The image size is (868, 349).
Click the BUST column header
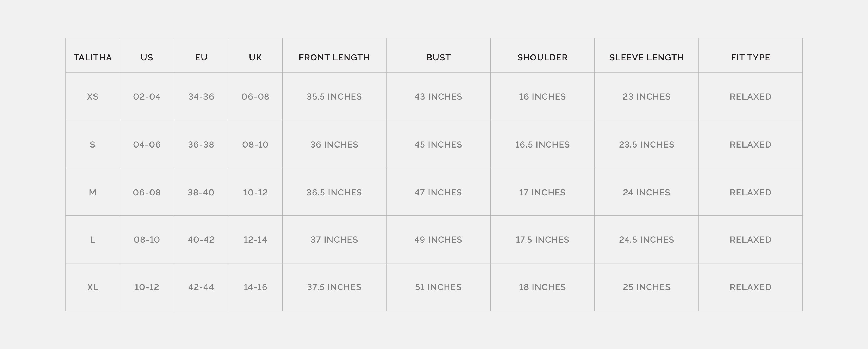[438, 58]
